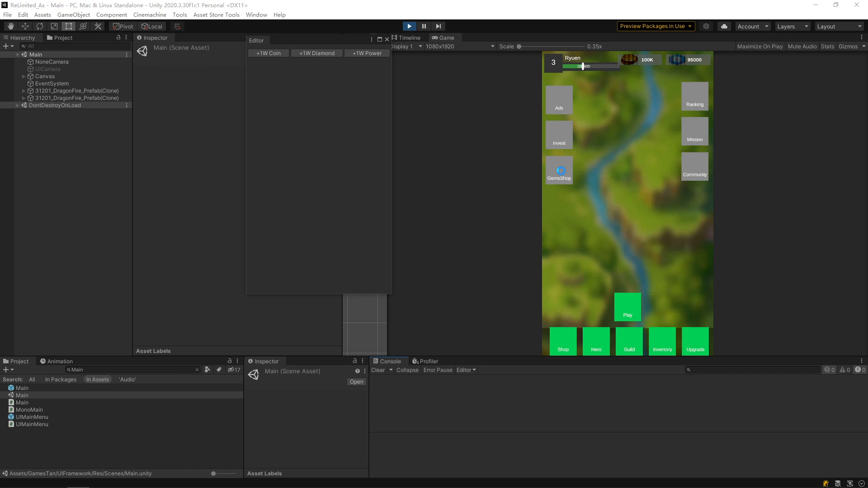The width and height of the screenshot is (868, 488).
Task: Open the Account dropdown
Action: (x=753, y=26)
